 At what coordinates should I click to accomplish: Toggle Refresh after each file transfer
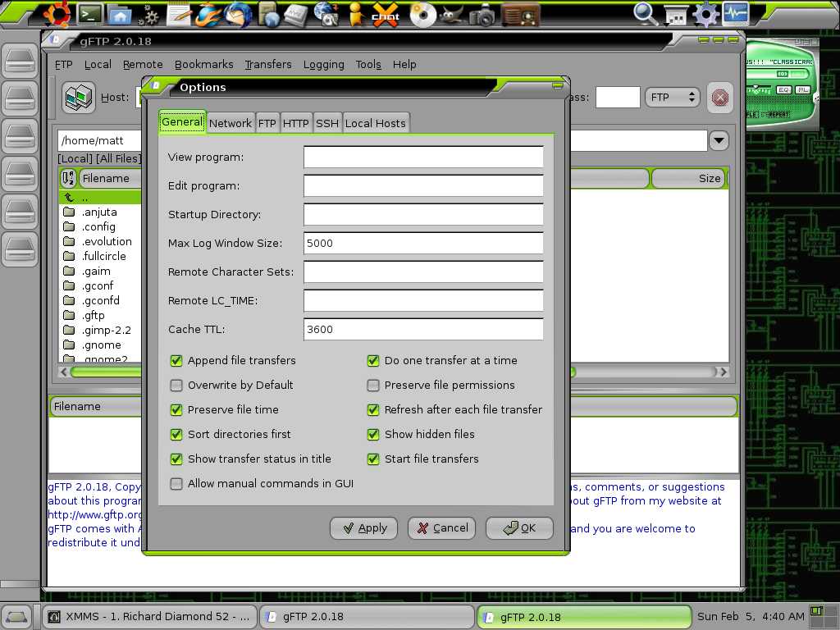(373, 410)
